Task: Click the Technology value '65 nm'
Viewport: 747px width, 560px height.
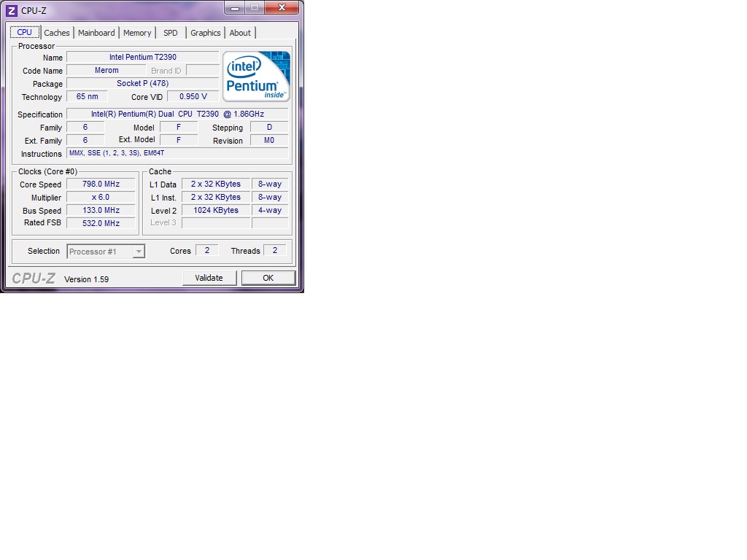Action: click(x=88, y=97)
